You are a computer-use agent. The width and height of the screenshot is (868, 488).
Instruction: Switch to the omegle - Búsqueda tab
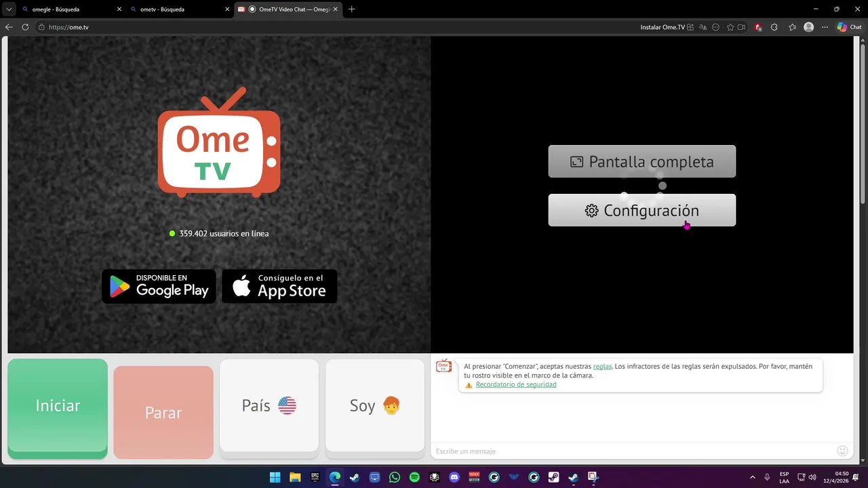click(x=71, y=9)
